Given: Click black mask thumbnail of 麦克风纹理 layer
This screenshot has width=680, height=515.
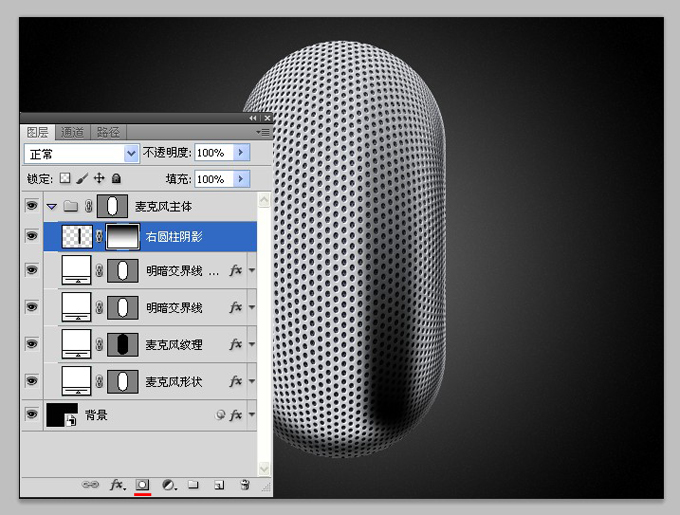Looking at the screenshot, I should [x=123, y=345].
